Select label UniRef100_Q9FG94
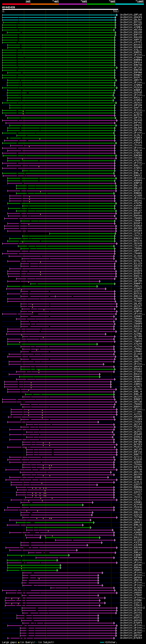 pyautogui.click(x=131, y=105)
